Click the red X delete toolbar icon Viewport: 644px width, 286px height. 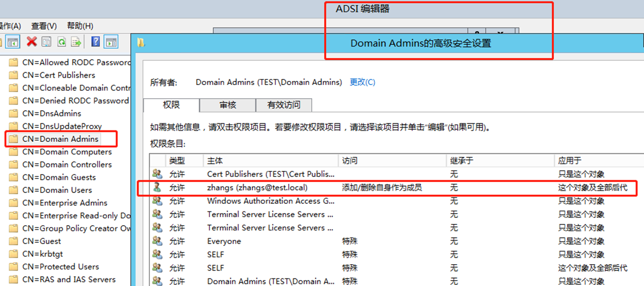(32, 41)
